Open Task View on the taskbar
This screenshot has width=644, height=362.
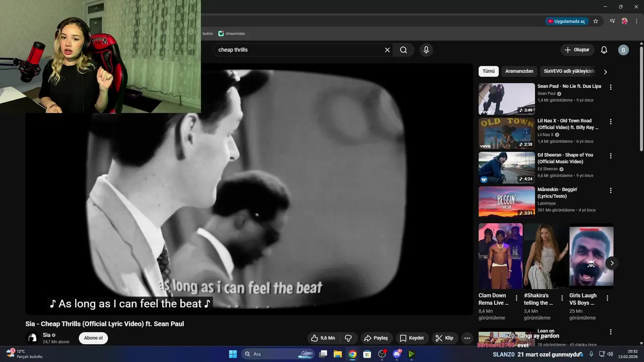pyautogui.click(x=324, y=354)
